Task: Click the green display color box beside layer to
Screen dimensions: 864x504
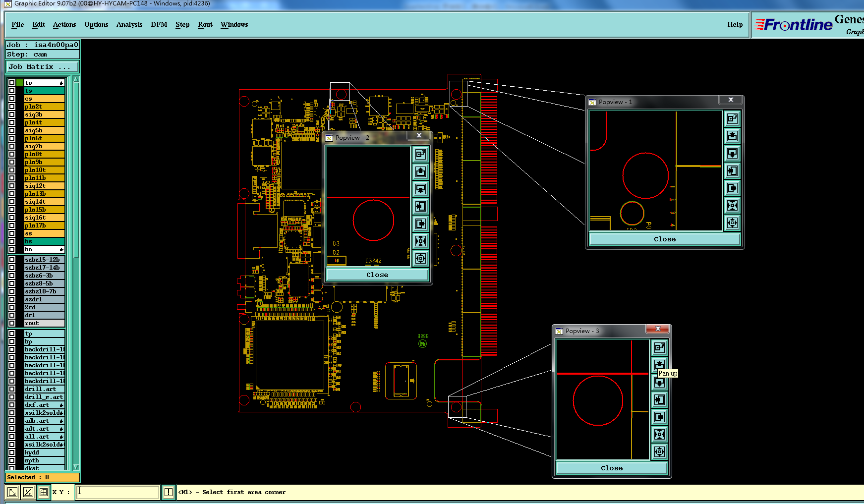Action: tap(20, 83)
